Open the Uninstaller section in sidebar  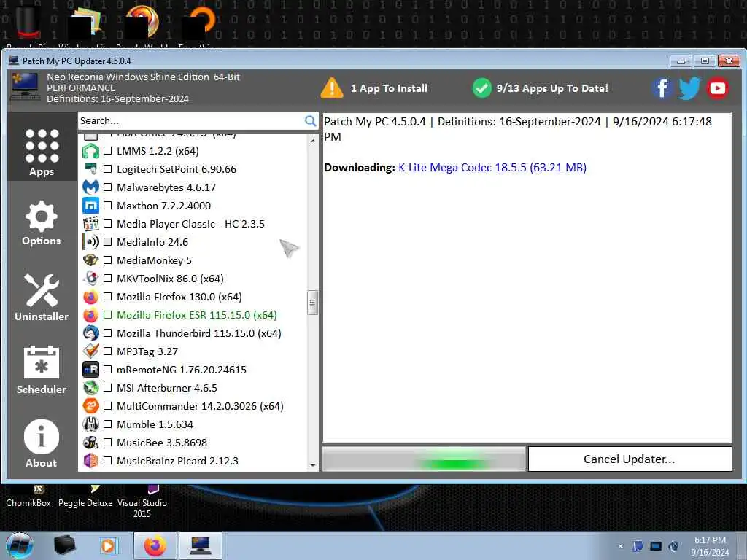[42, 297]
